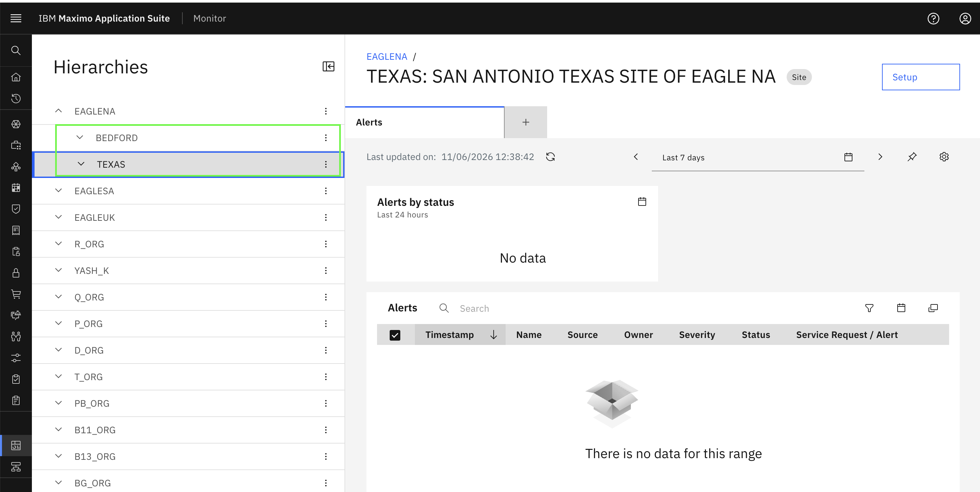The height and width of the screenshot is (492, 980).
Task: Select the T_ORG hierarchy row
Action: coord(188,377)
